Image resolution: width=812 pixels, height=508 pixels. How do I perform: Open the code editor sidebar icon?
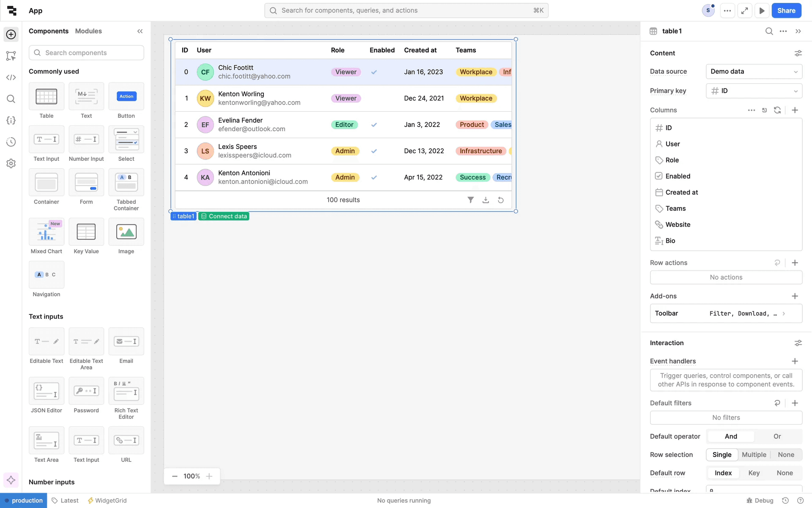tap(11, 77)
